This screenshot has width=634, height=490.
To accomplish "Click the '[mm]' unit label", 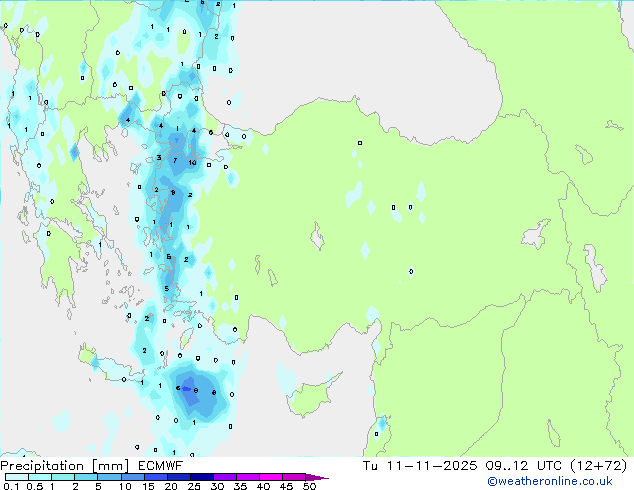I will tap(110, 466).
